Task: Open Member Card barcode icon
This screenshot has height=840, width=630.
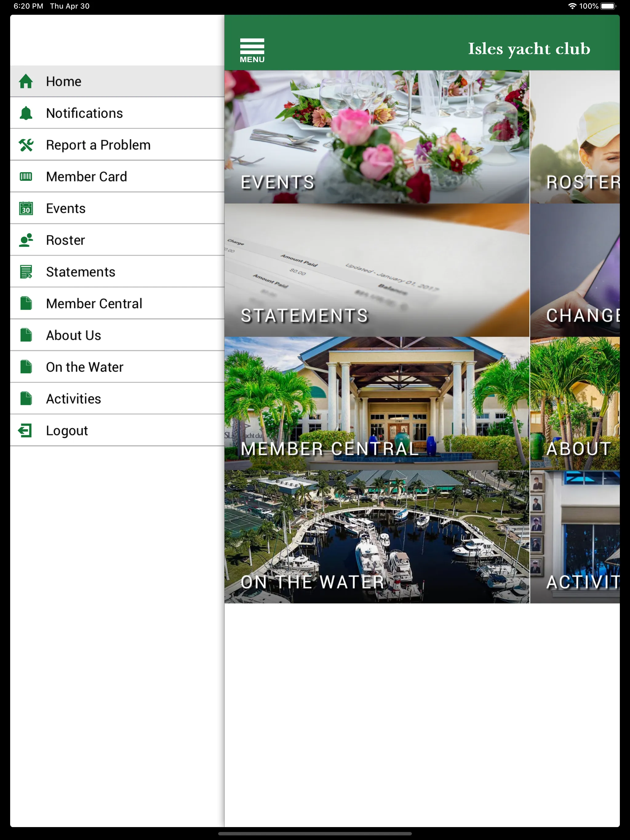Action: pyautogui.click(x=26, y=176)
